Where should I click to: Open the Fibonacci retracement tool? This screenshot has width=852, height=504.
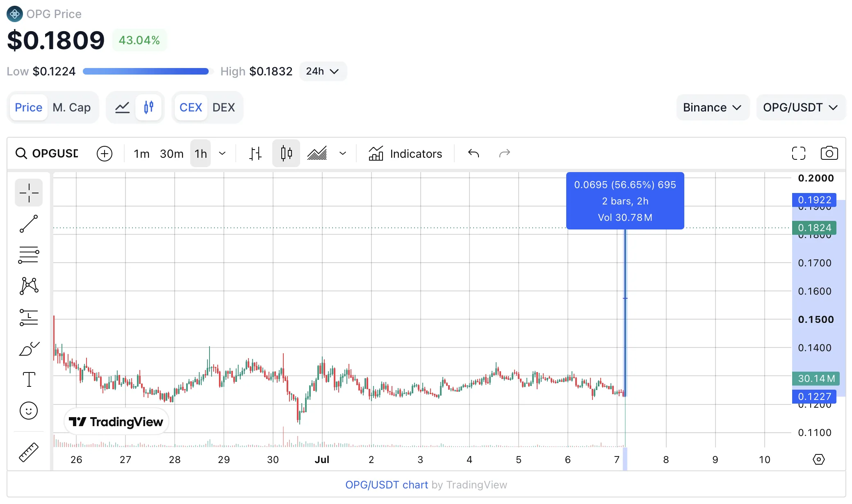[29, 255]
